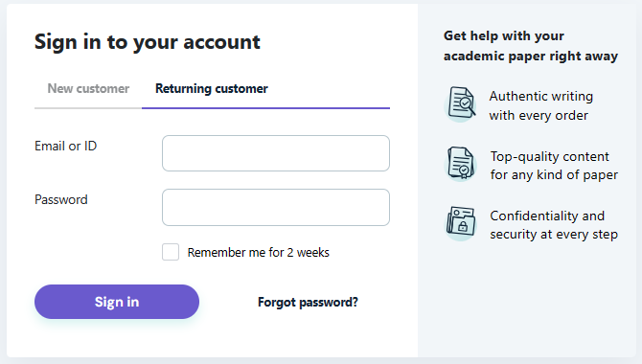Click the certified document ribbon icon
The width and height of the screenshot is (642, 364).
tap(461, 164)
